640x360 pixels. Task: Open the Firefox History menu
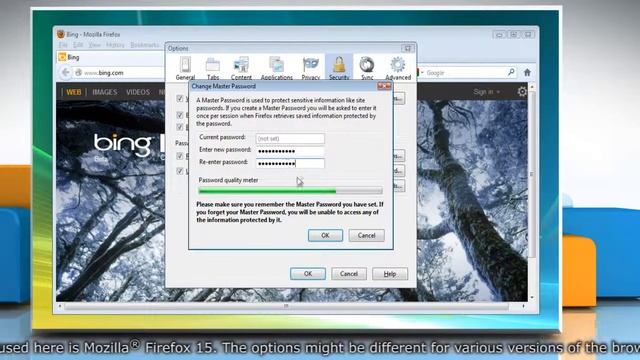pos(115,45)
